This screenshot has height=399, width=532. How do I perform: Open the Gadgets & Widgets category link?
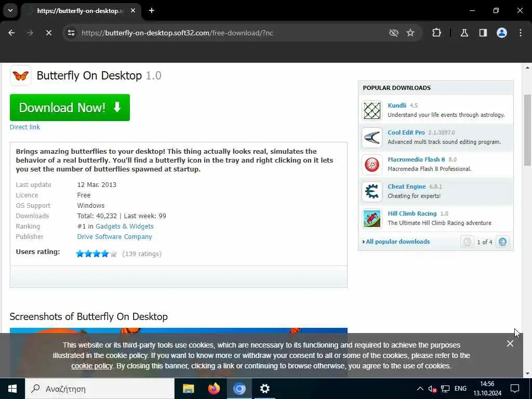pos(125,227)
